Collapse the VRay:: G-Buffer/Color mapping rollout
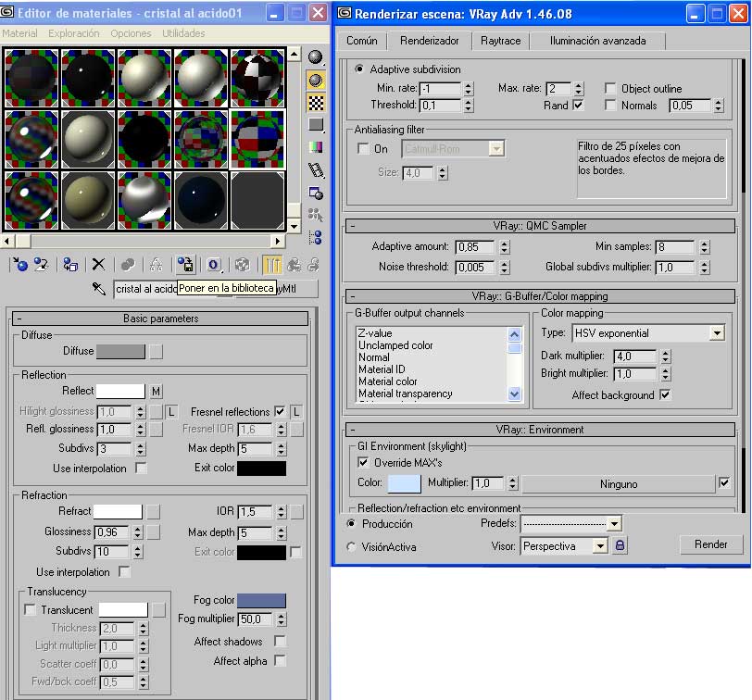The width and height of the screenshot is (752, 700). tap(540, 296)
